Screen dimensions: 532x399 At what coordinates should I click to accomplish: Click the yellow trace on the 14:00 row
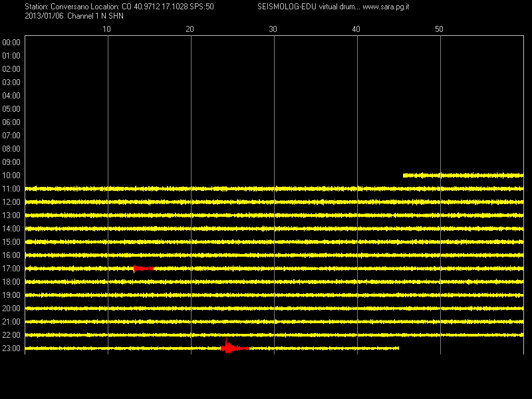pos(274,229)
